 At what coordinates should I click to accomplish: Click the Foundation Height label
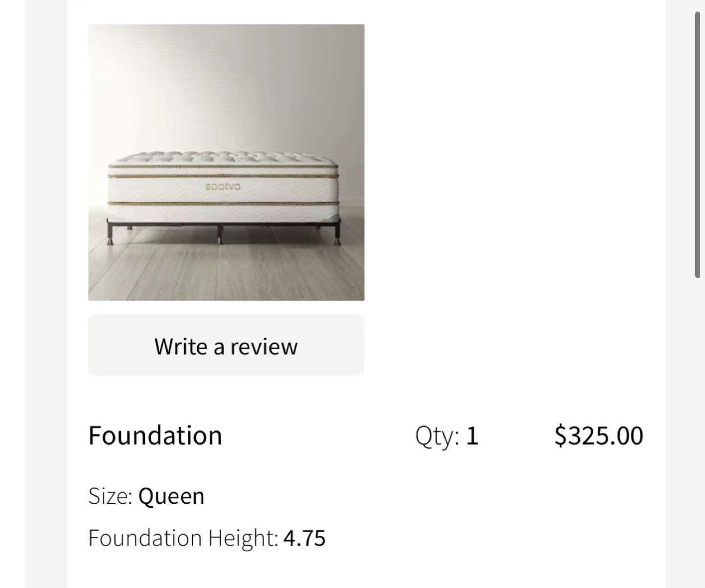[x=184, y=538]
